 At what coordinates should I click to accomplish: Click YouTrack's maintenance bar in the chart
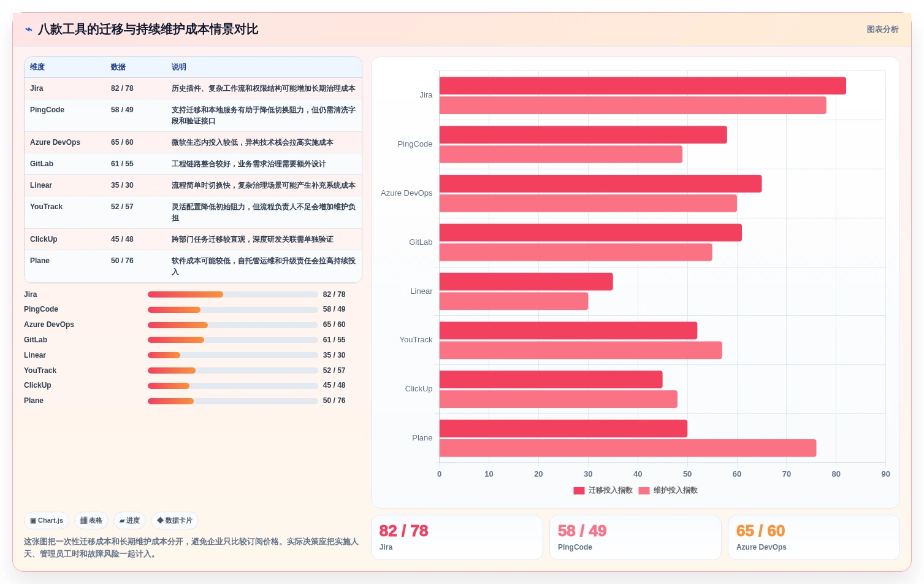pos(581,350)
